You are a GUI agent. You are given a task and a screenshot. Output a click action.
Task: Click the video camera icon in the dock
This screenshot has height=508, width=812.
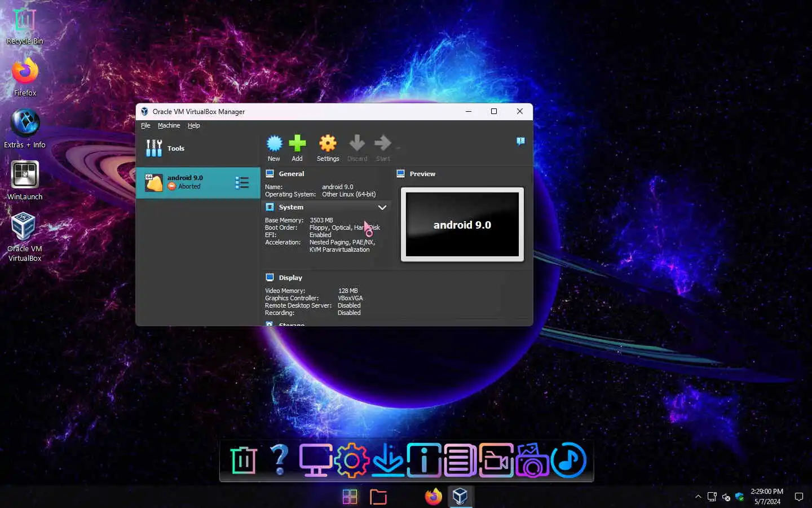(x=496, y=460)
